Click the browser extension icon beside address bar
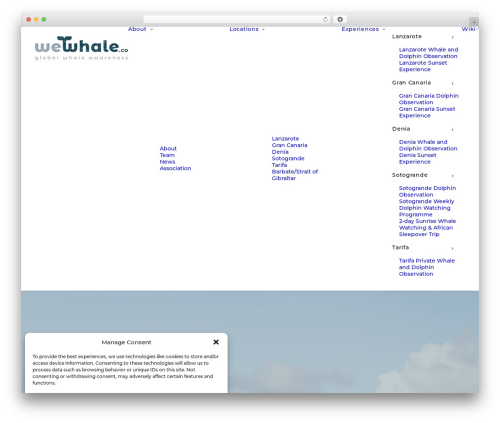Screen dimensions: 500x423 (340, 19)
